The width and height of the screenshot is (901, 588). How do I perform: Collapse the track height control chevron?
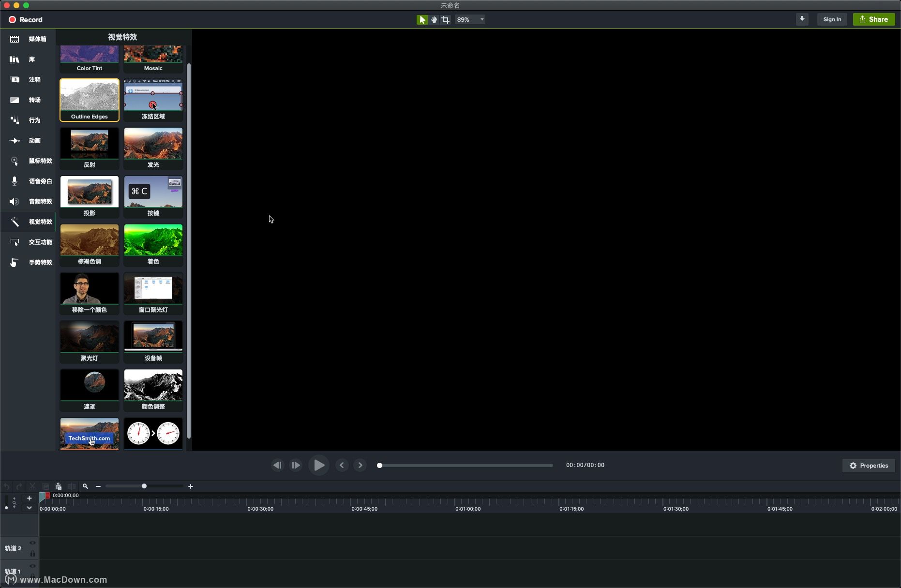pos(29,508)
